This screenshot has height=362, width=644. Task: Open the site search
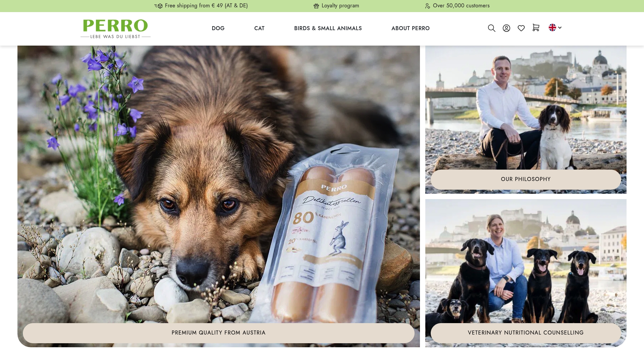491,28
